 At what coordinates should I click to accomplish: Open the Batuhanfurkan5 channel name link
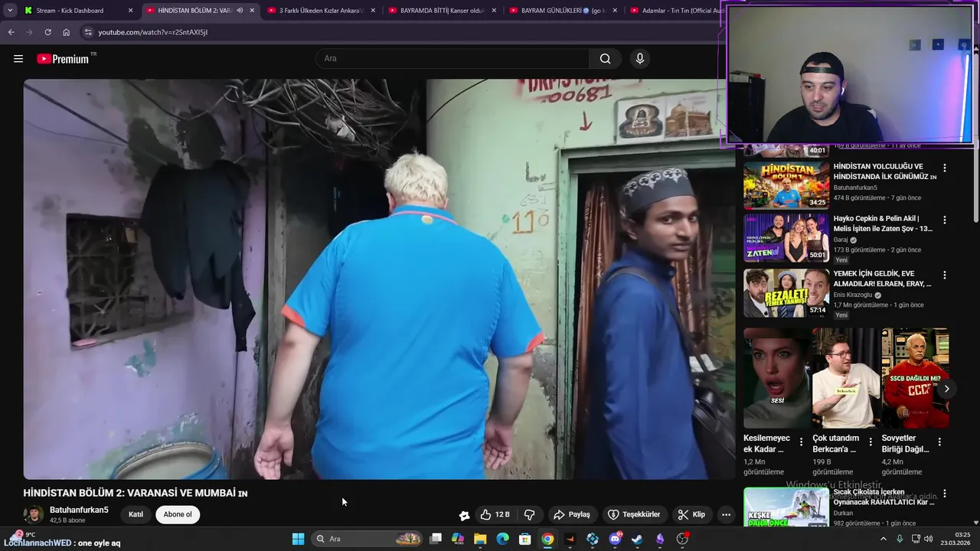click(79, 510)
